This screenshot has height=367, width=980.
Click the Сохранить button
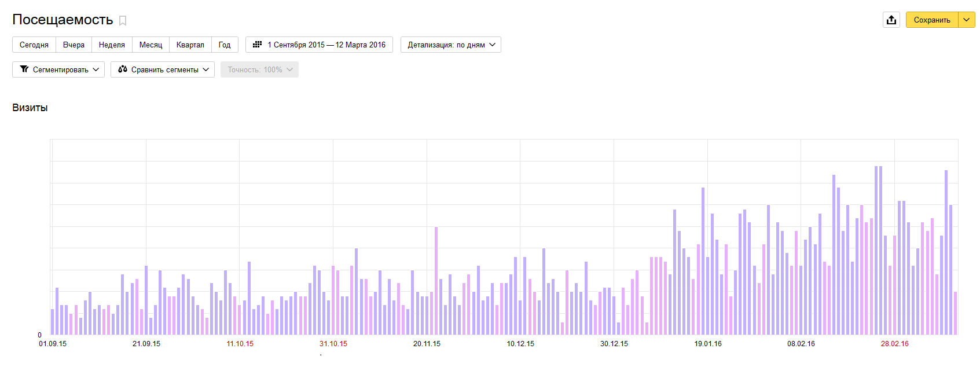pyautogui.click(x=932, y=20)
